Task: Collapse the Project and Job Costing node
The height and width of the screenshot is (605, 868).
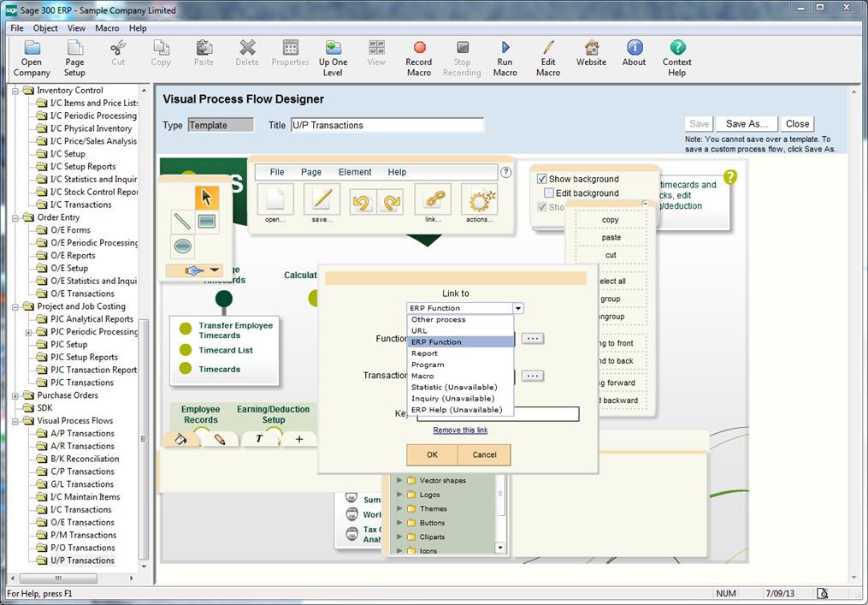Action: pos(15,306)
